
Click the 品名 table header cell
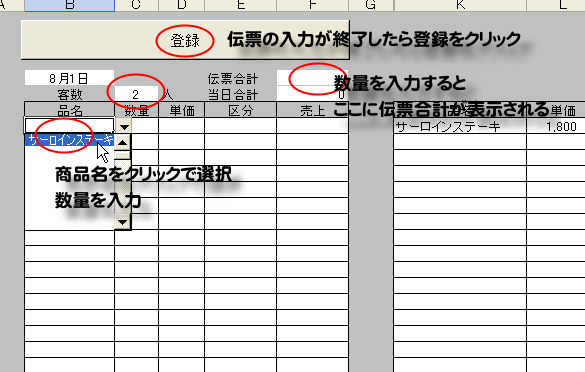69,110
